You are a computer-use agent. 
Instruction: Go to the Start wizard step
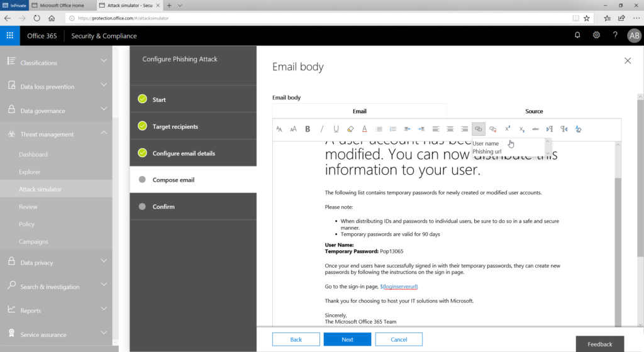193,99
